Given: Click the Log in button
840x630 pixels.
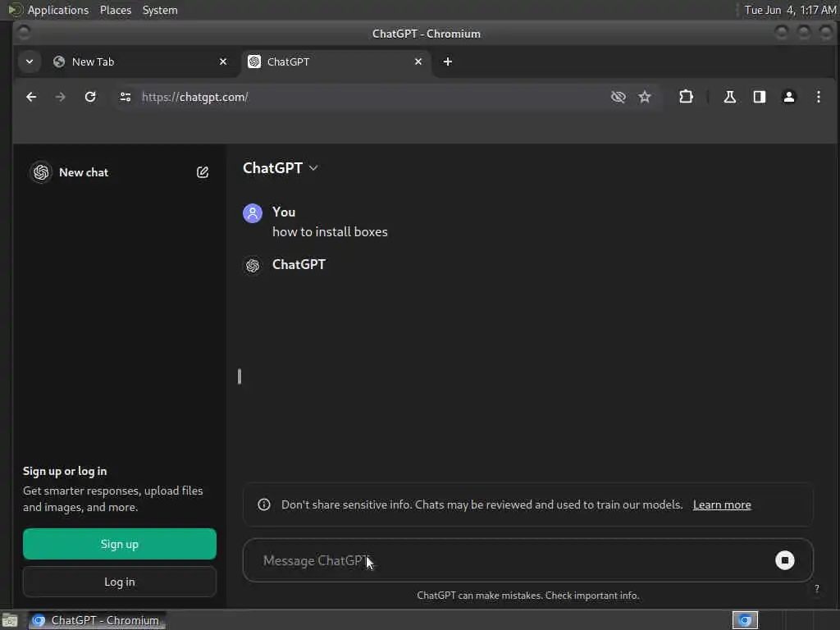Looking at the screenshot, I should coord(120,582).
